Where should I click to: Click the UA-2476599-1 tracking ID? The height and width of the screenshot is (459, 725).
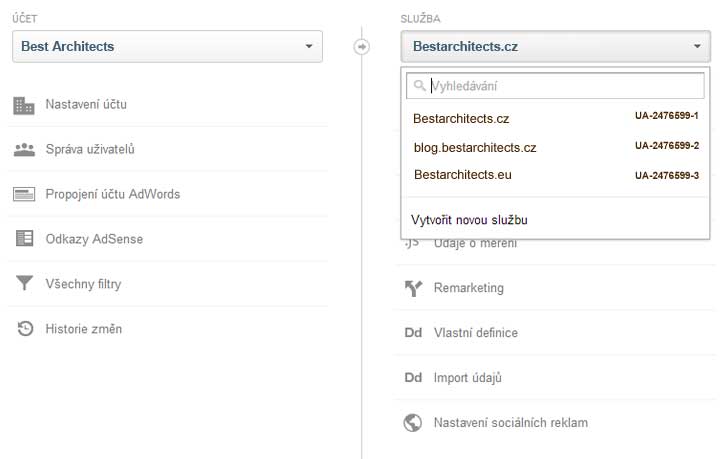(x=667, y=116)
